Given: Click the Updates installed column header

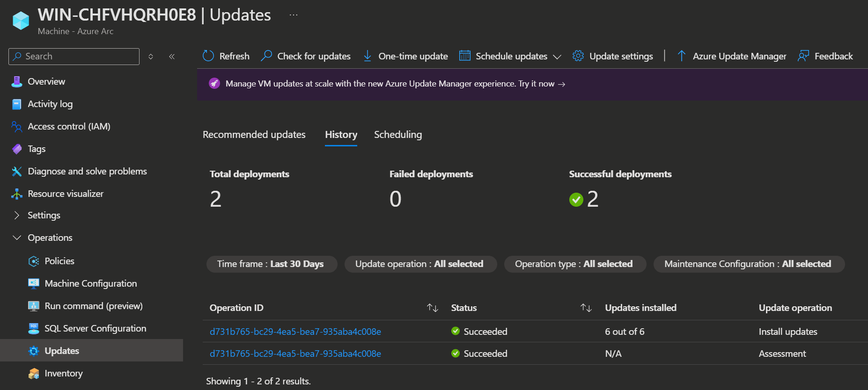Looking at the screenshot, I should (640, 308).
